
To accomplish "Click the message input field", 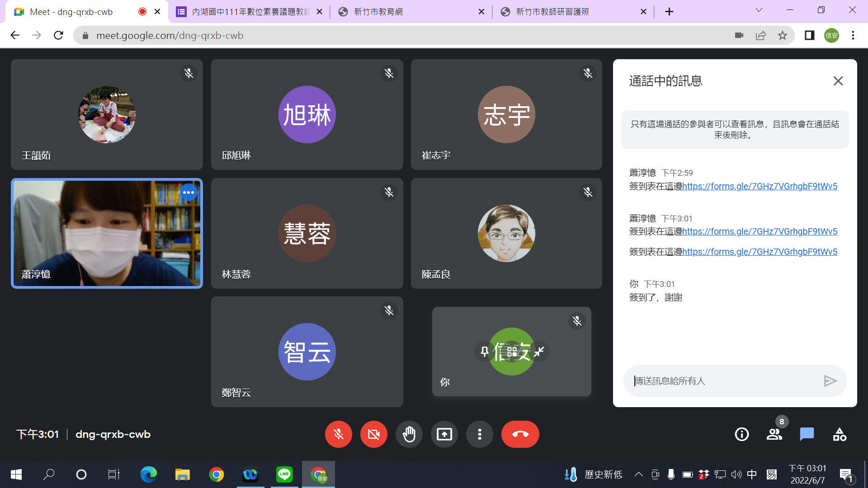I will tap(723, 381).
